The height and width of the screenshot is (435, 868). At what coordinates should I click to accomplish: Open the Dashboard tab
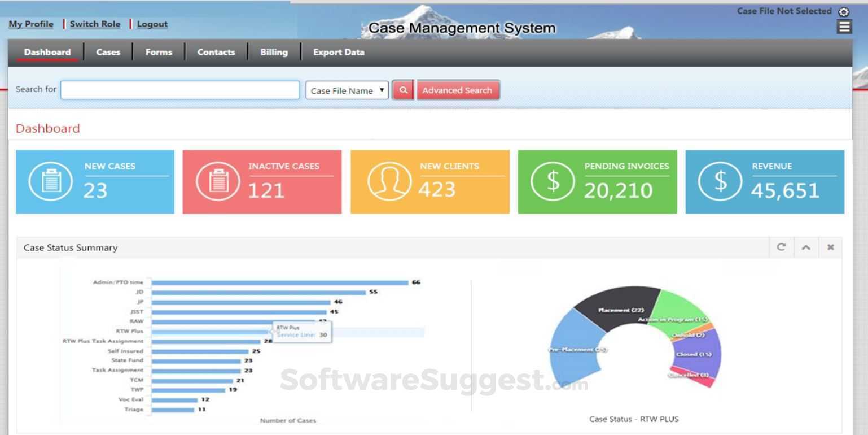click(x=47, y=52)
